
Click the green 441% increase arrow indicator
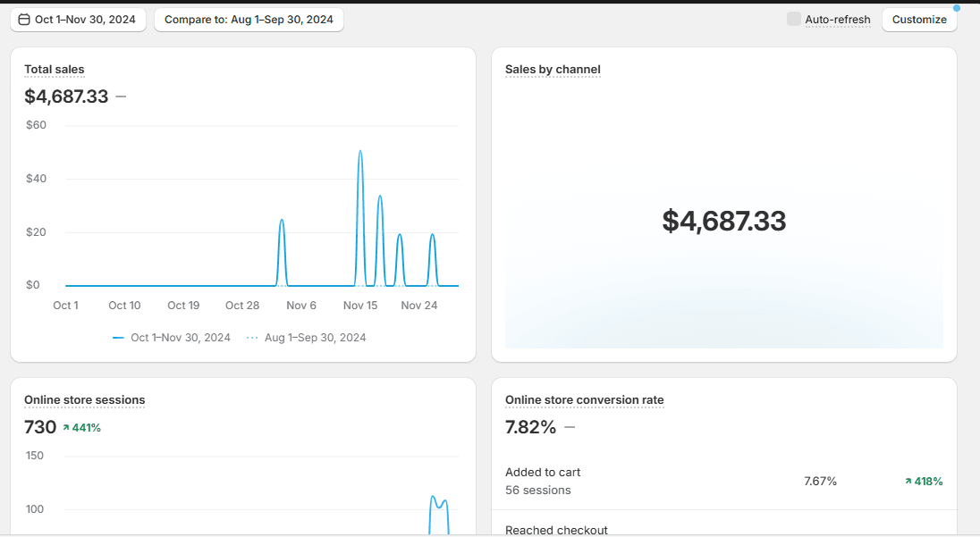coord(65,428)
